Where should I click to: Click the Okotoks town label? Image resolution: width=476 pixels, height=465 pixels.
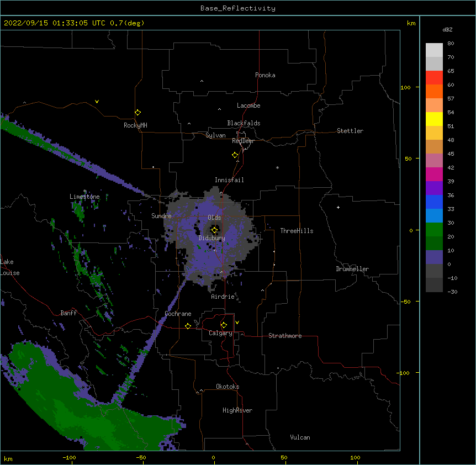coord(228,387)
